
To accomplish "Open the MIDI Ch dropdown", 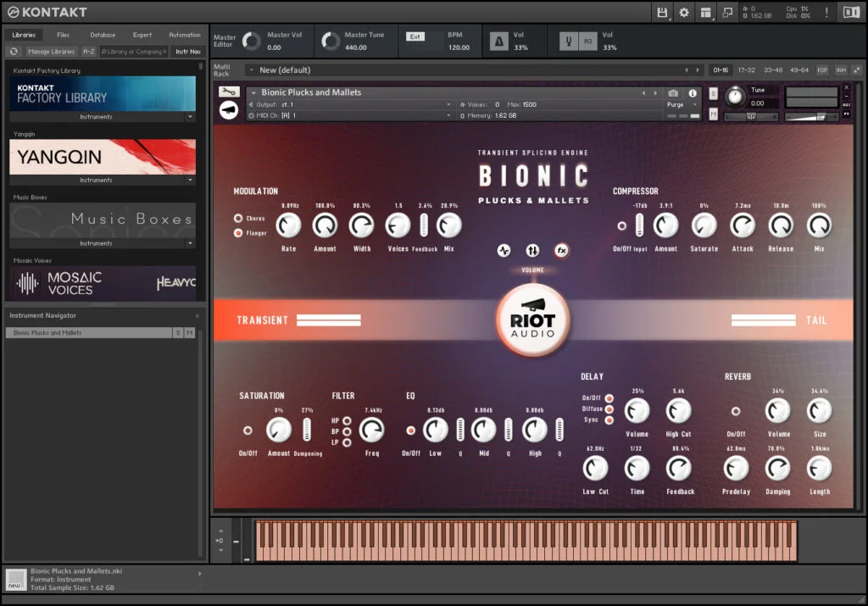I will pyautogui.click(x=350, y=115).
